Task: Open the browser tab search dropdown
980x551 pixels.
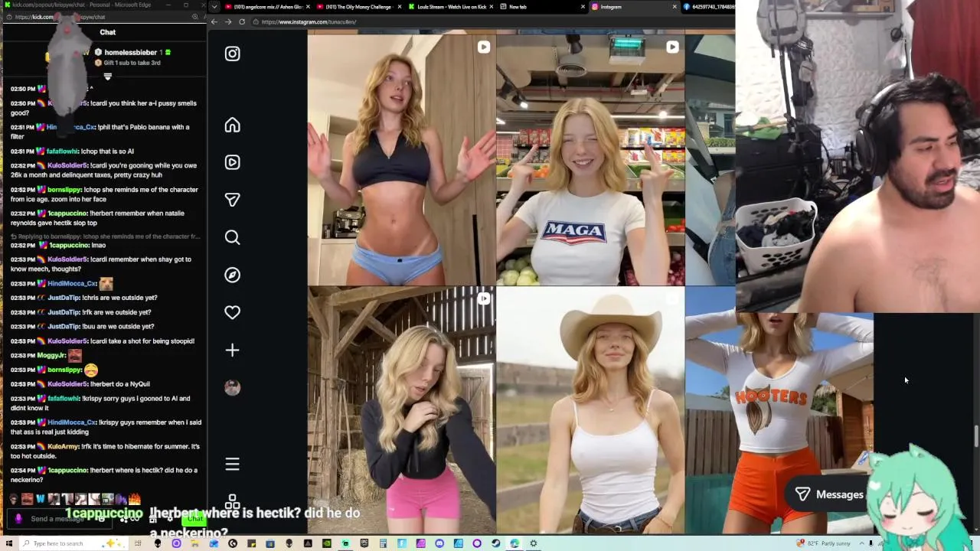Action: click(x=214, y=7)
